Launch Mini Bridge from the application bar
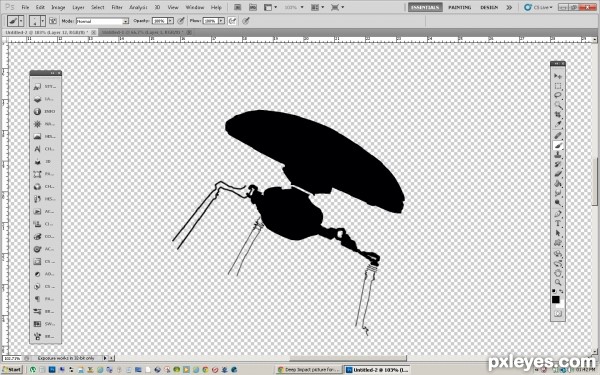 click(253, 7)
